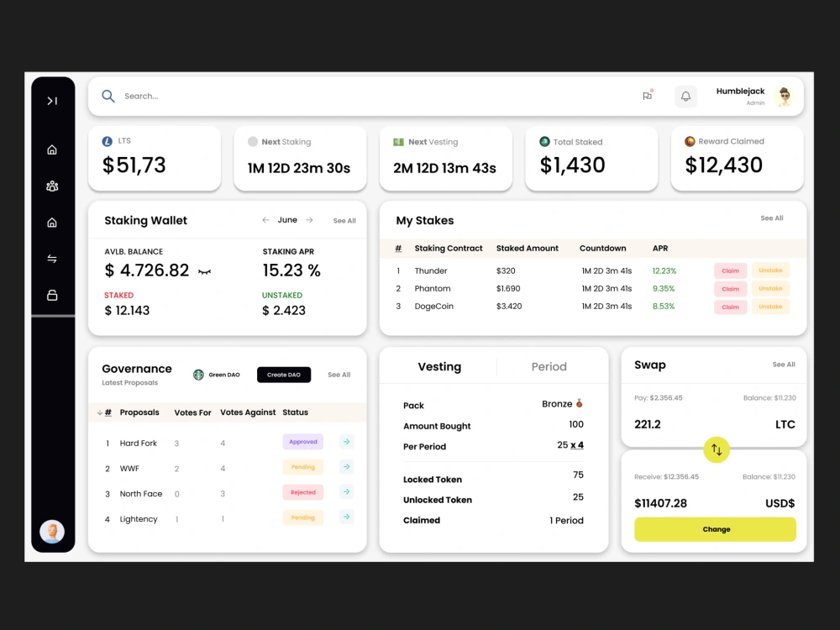Click the Total Staked coin icon

(544, 141)
